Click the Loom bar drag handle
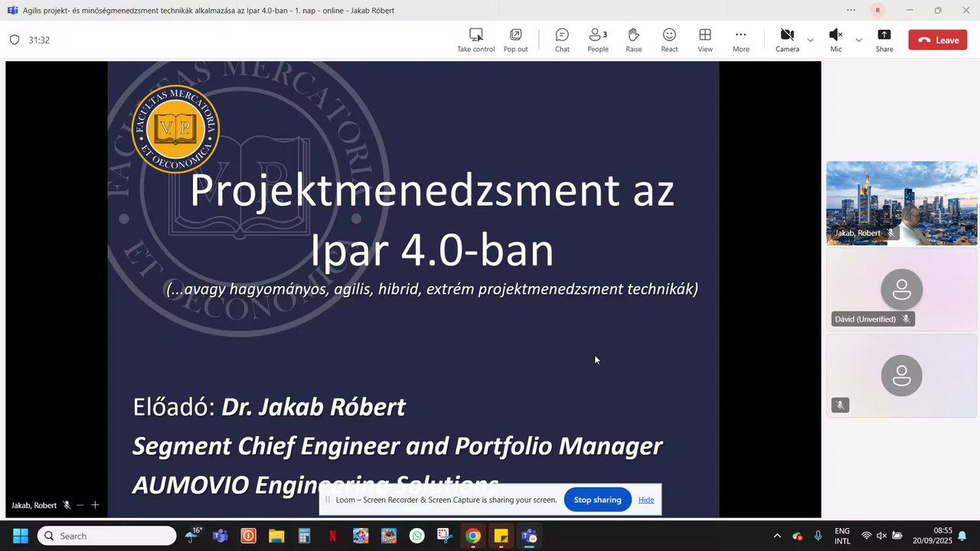The image size is (980, 551). point(328,500)
